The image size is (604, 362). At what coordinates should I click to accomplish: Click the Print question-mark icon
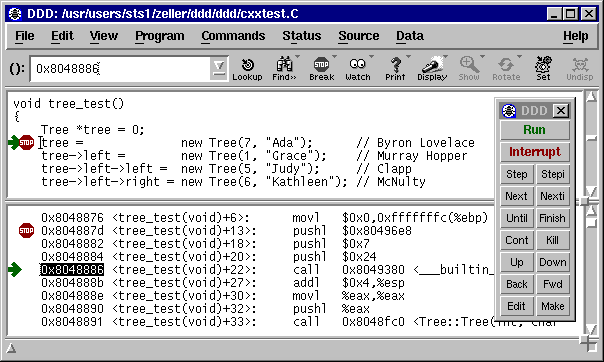pos(395,64)
